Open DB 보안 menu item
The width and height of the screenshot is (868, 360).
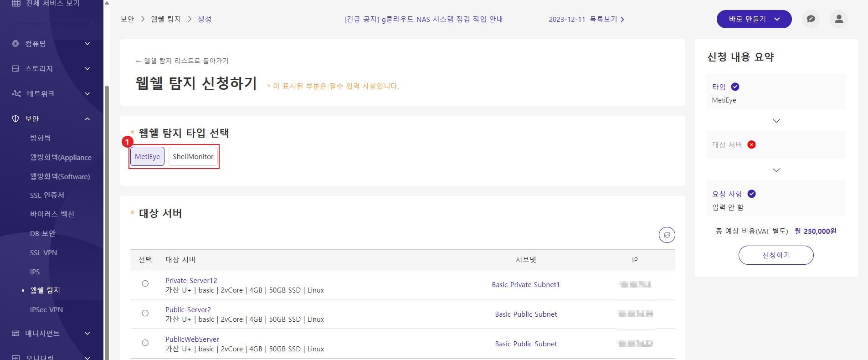pyautogui.click(x=42, y=233)
